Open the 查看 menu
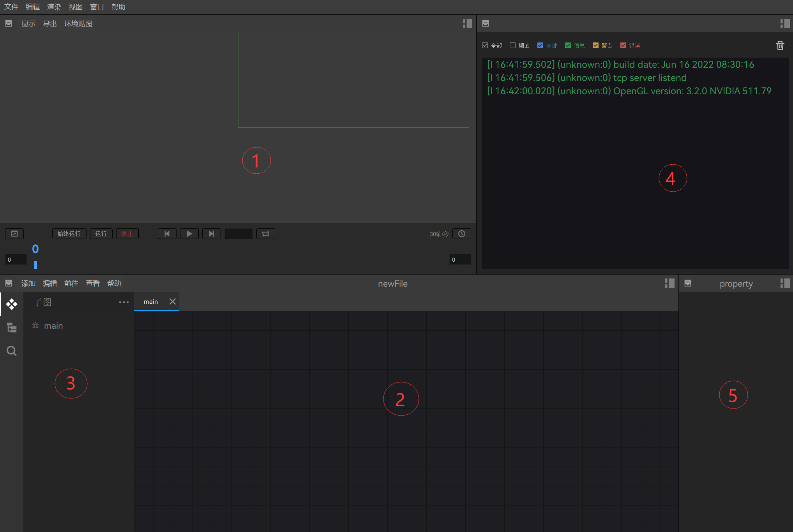 pyautogui.click(x=93, y=284)
